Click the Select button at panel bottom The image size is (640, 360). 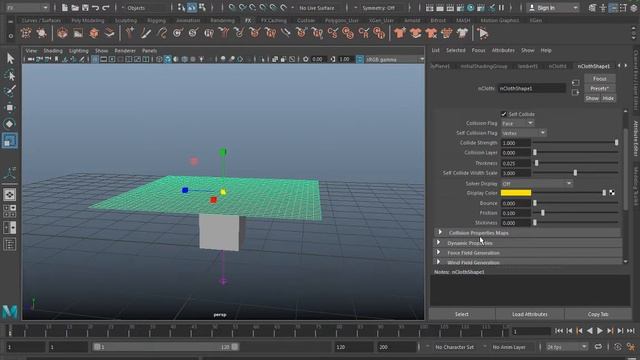[462, 314]
